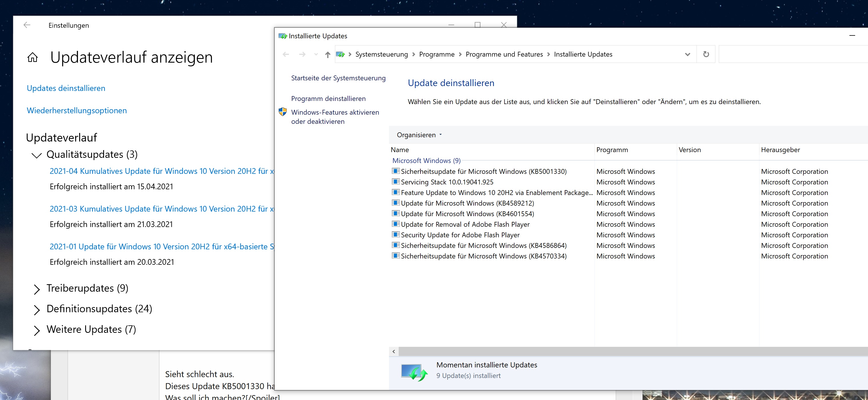Open the address bar history dropdown arrow

point(687,55)
